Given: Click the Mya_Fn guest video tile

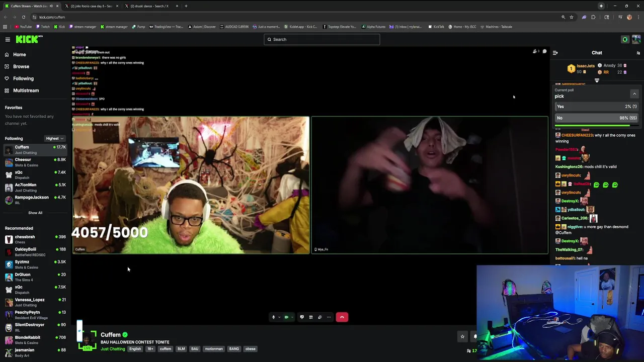Looking at the screenshot, I should (x=430, y=185).
